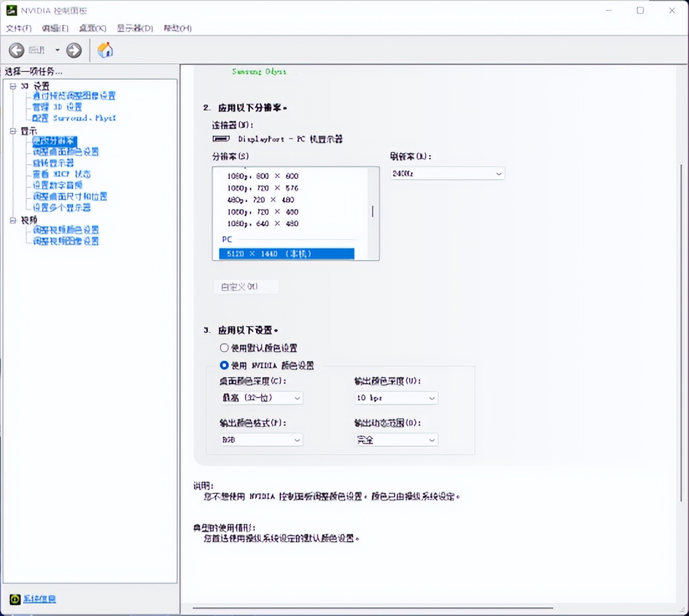The width and height of the screenshot is (689, 616).
Task: Click the main panel vertical scrollbar
Action: pos(681,333)
